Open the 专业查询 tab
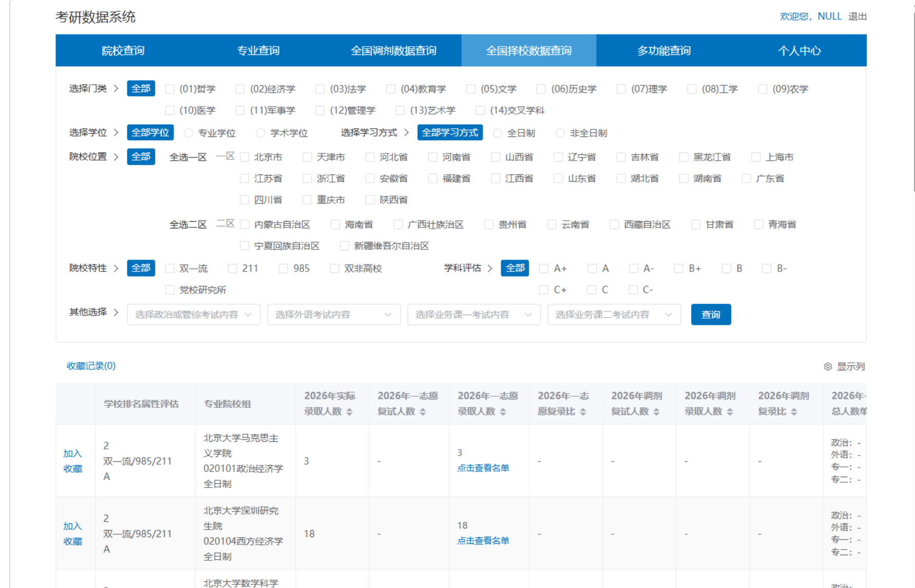The width and height of the screenshot is (915, 588). [258, 50]
